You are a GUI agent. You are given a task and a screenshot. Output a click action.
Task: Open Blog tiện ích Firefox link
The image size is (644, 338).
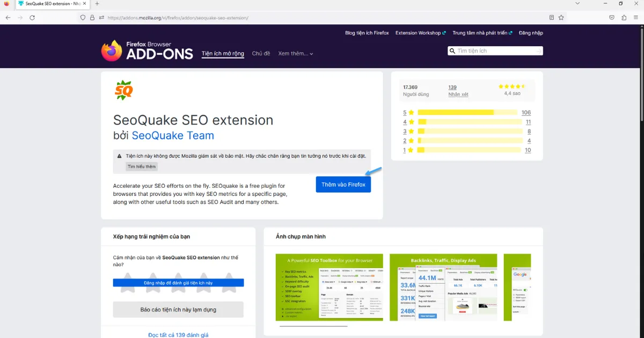pos(367,33)
